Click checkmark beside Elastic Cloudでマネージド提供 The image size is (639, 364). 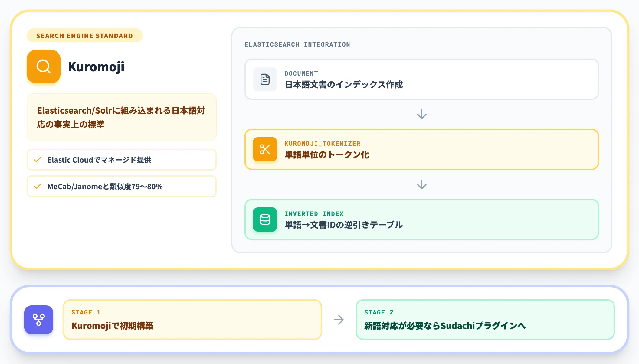tap(38, 160)
